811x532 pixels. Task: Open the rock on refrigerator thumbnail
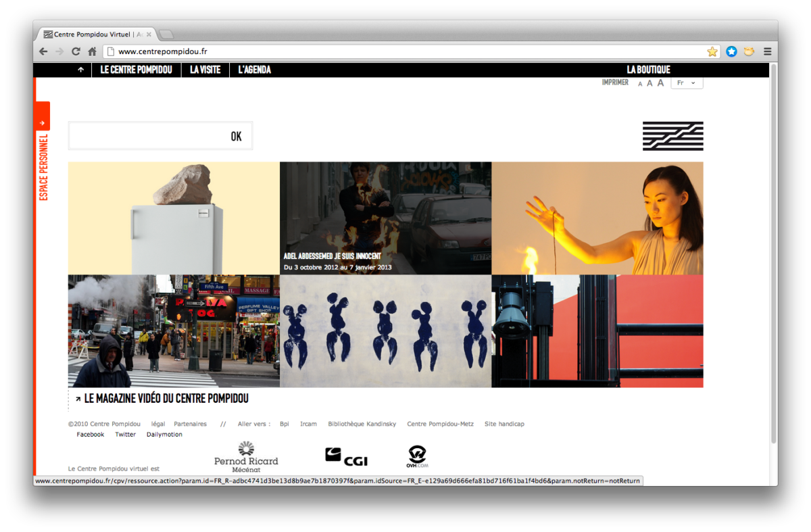pyautogui.click(x=174, y=218)
